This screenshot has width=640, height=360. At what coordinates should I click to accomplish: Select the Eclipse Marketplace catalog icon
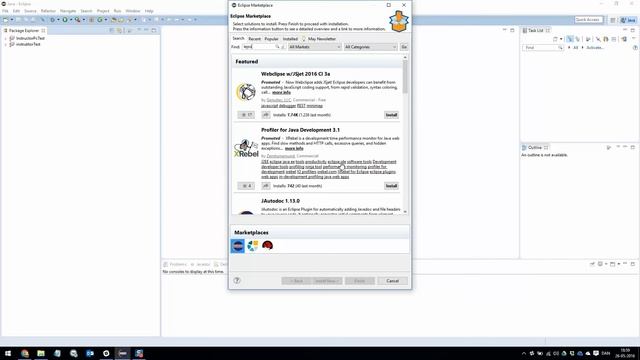(x=238, y=246)
